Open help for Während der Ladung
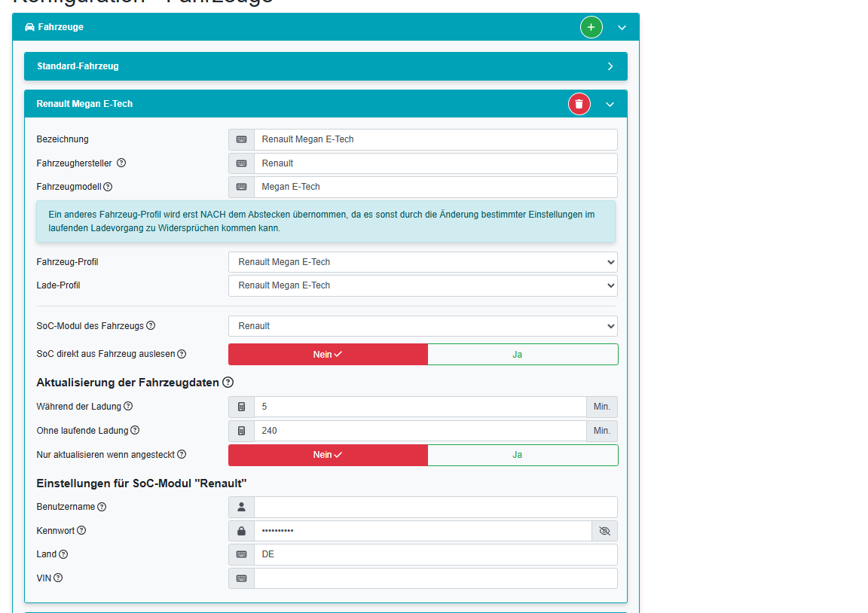The height and width of the screenshot is (613, 868). tap(128, 406)
